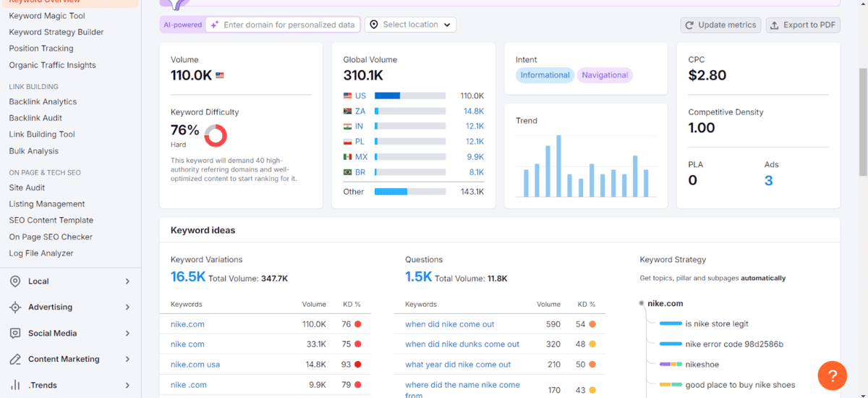Click the Local location pin icon
Image resolution: width=868 pixels, height=398 pixels.
pyautogui.click(x=15, y=281)
